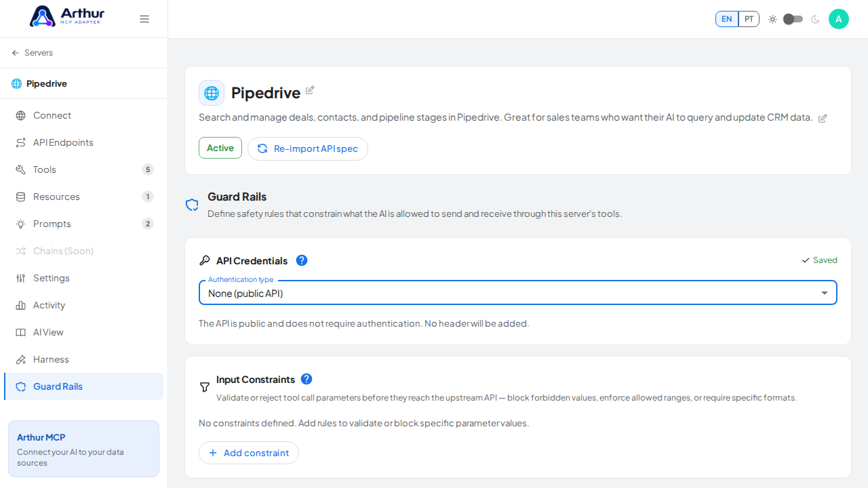Edit server description pencil icon

[823, 118]
